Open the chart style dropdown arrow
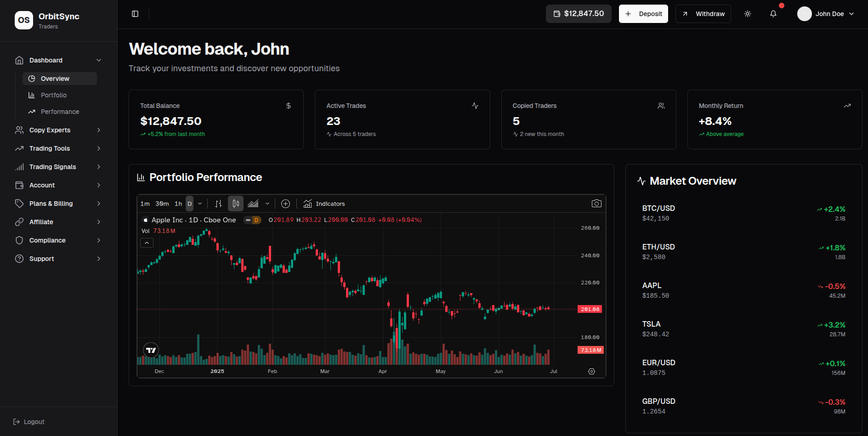The height and width of the screenshot is (436, 868). tap(267, 204)
